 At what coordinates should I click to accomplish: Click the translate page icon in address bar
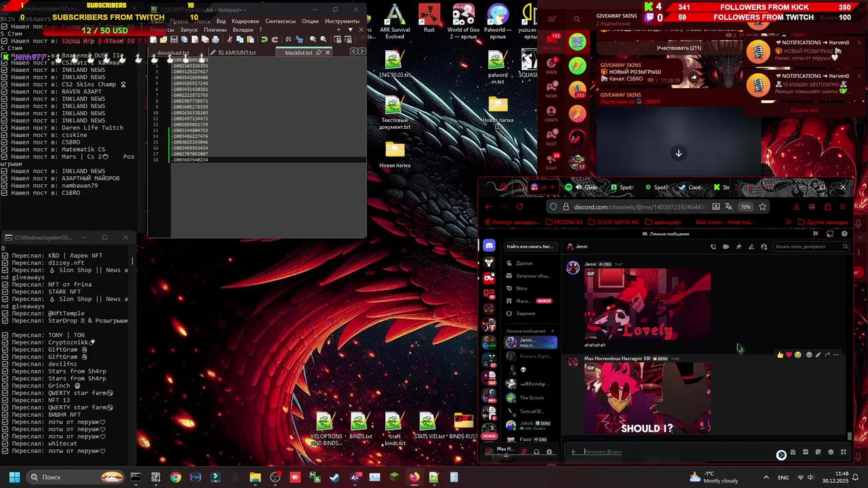click(x=728, y=207)
